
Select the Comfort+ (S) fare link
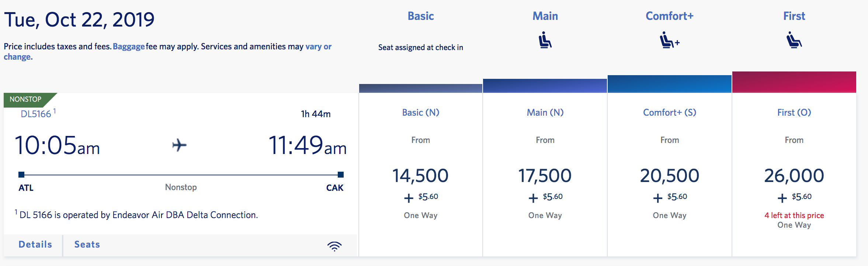click(x=670, y=113)
